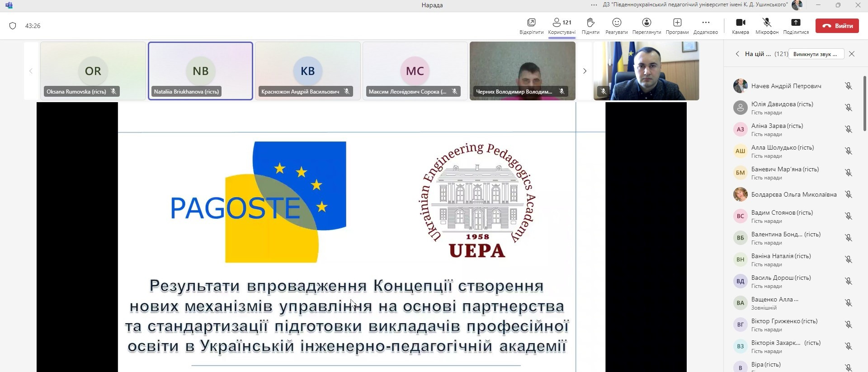This screenshot has height=372, width=868.
Task: Select participant Вадим Стоянов (гість)
Action: point(793,216)
